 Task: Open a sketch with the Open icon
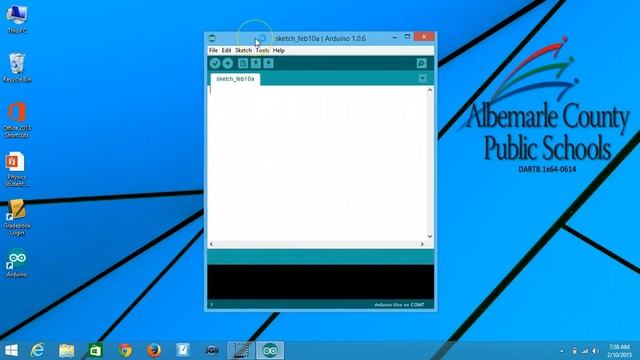256,63
